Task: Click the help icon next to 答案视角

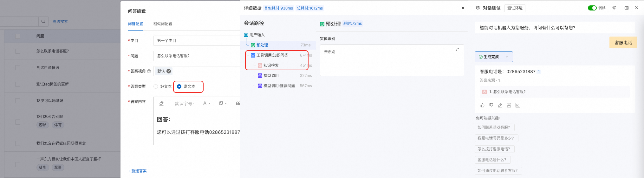Action: click(149, 71)
